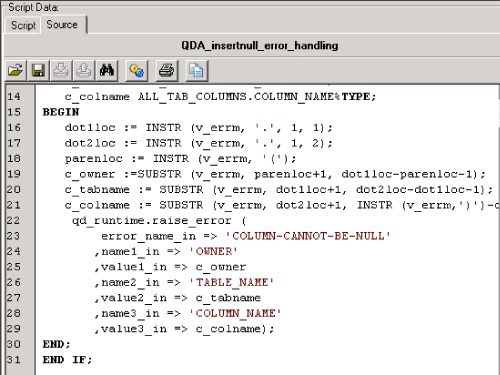Click the parenloc := INSTR line
The width and height of the screenshot is (500, 375).
180,159
